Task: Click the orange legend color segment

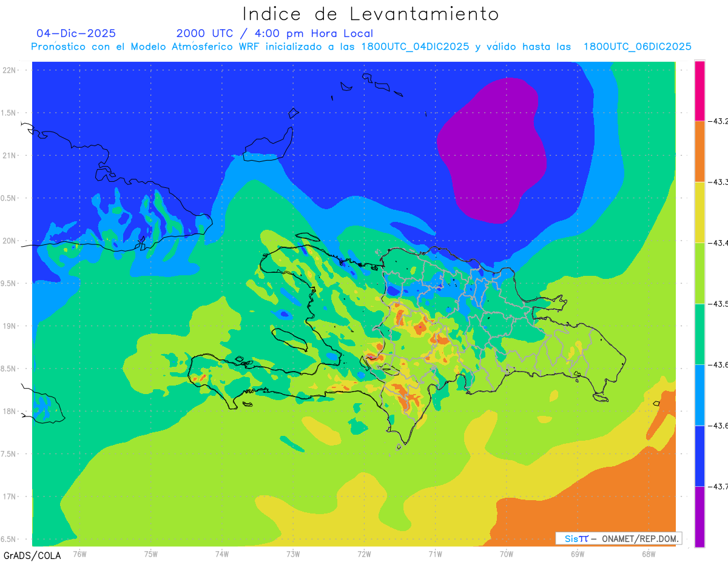Action: tap(699, 151)
